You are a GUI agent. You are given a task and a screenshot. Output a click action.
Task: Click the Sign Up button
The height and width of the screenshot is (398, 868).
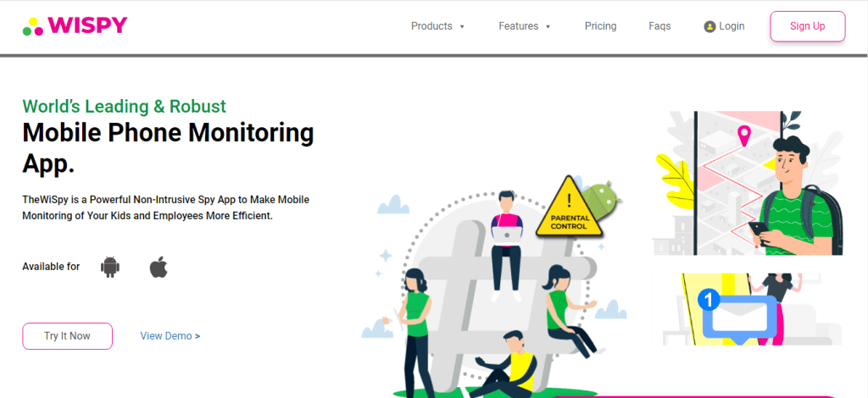pyautogui.click(x=808, y=26)
